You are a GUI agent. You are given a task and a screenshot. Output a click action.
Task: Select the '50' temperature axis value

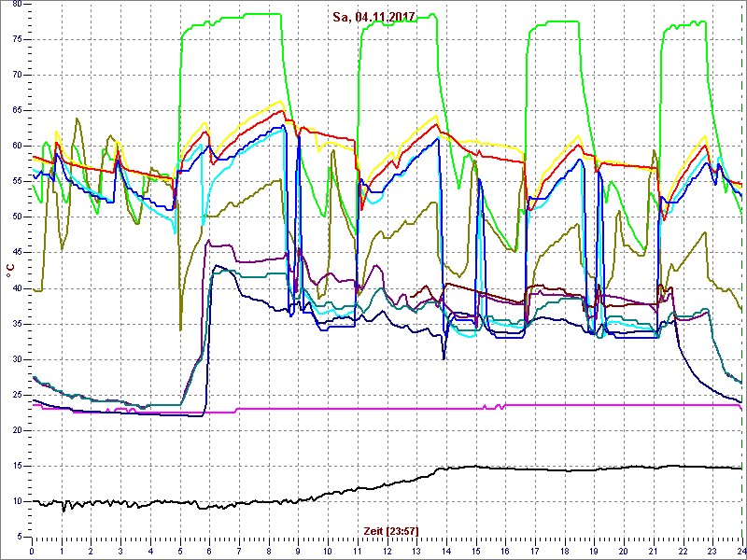(18, 217)
